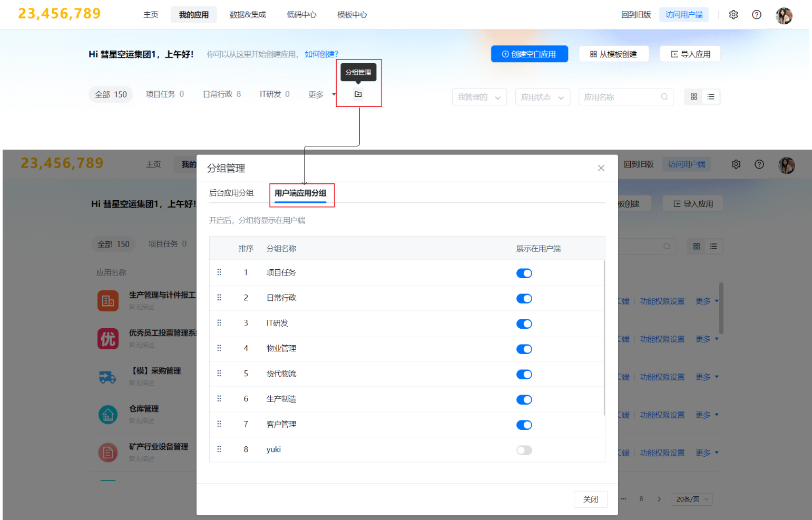Click the 如何创建? link
Screen dimensions: 812x520
(321, 54)
